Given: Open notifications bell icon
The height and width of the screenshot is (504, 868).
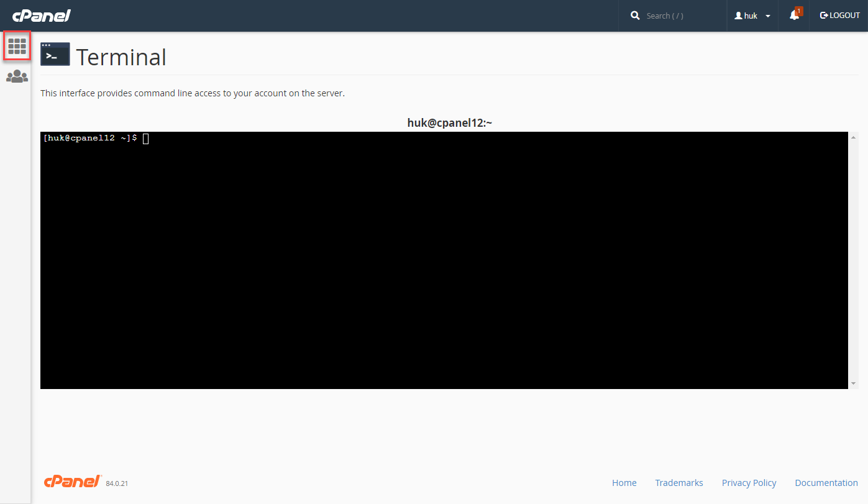Looking at the screenshot, I should point(794,16).
